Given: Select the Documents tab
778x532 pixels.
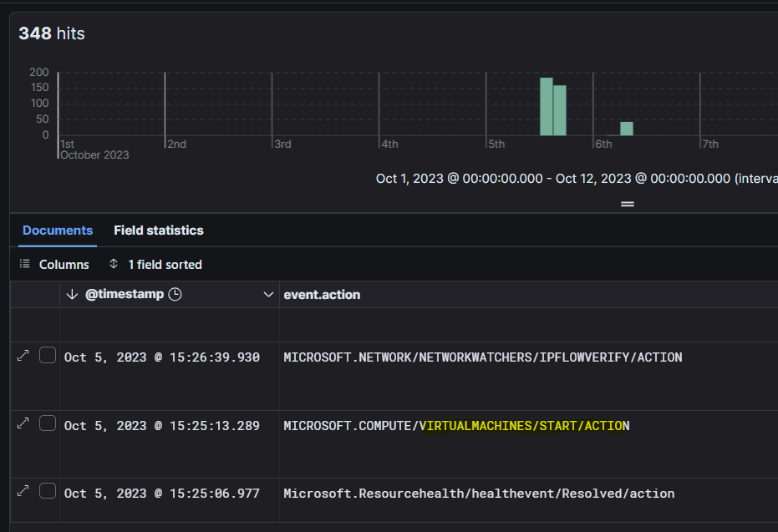Looking at the screenshot, I should (58, 231).
